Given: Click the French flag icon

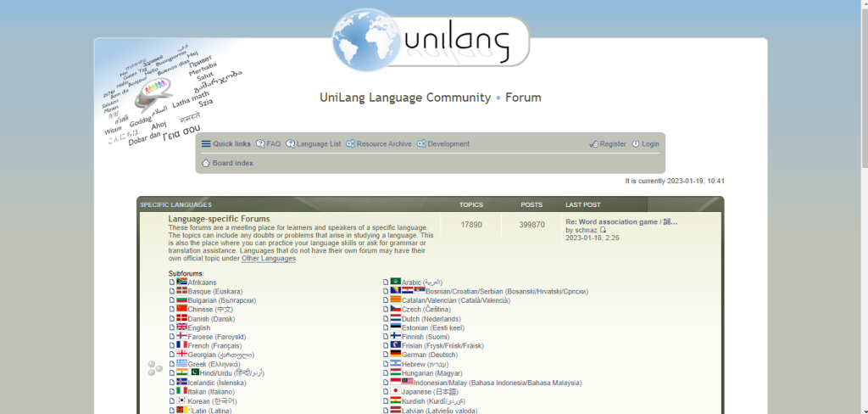Looking at the screenshot, I should (181, 344).
